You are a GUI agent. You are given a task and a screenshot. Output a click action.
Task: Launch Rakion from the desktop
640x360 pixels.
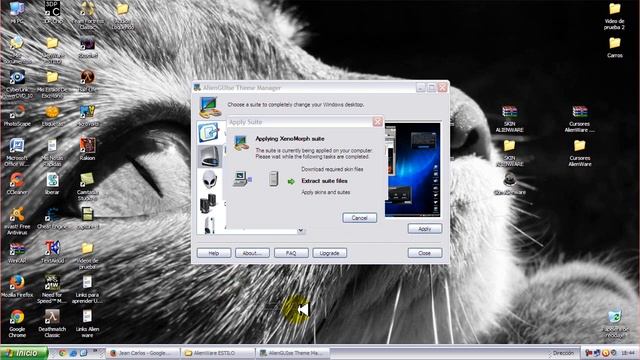87,149
